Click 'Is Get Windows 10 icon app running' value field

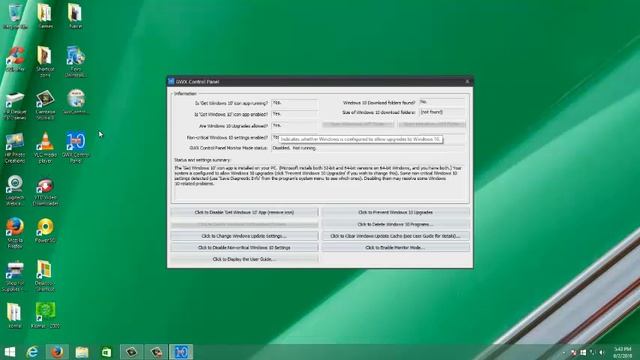[295, 103]
